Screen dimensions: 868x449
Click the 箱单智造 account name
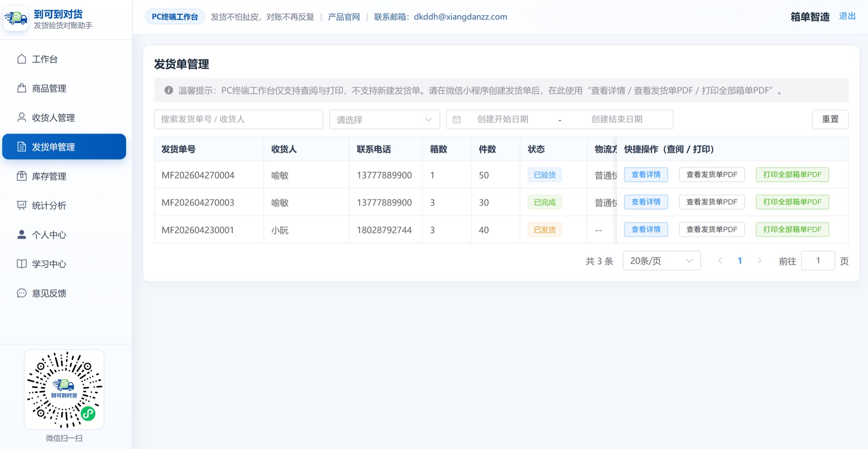810,17
